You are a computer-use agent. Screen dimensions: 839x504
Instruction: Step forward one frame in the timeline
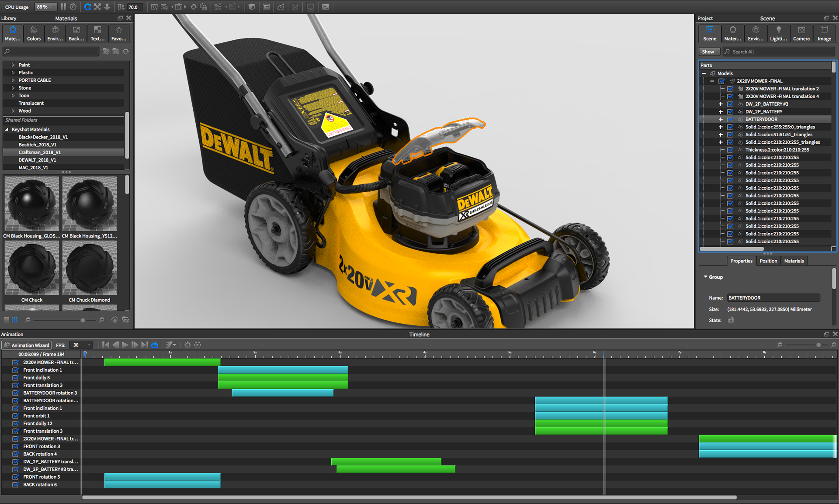click(x=135, y=345)
